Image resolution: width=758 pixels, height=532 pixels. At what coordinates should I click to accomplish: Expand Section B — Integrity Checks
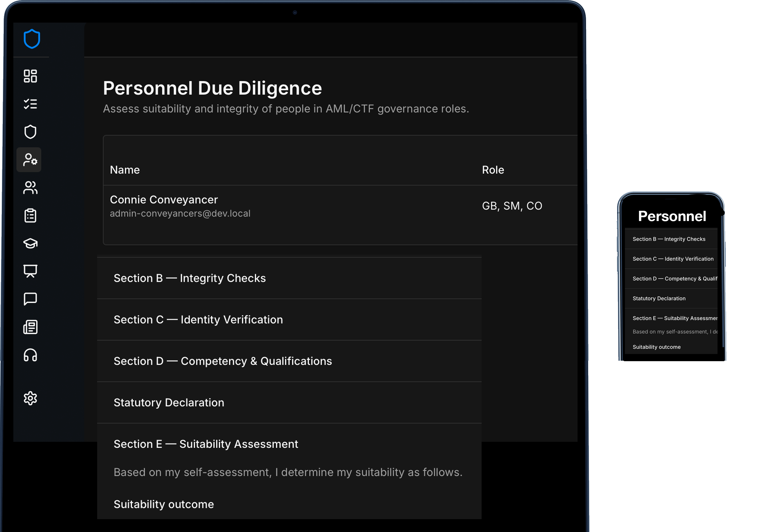pyautogui.click(x=190, y=278)
